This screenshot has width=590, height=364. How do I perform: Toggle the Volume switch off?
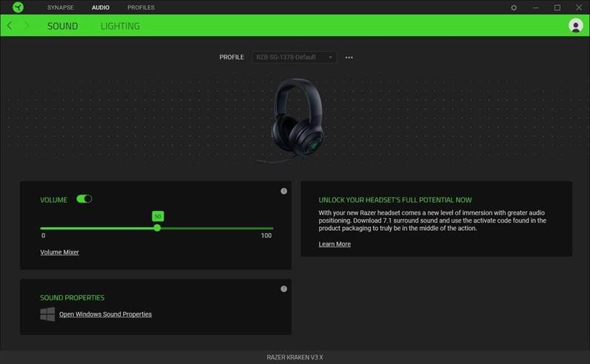[84, 199]
